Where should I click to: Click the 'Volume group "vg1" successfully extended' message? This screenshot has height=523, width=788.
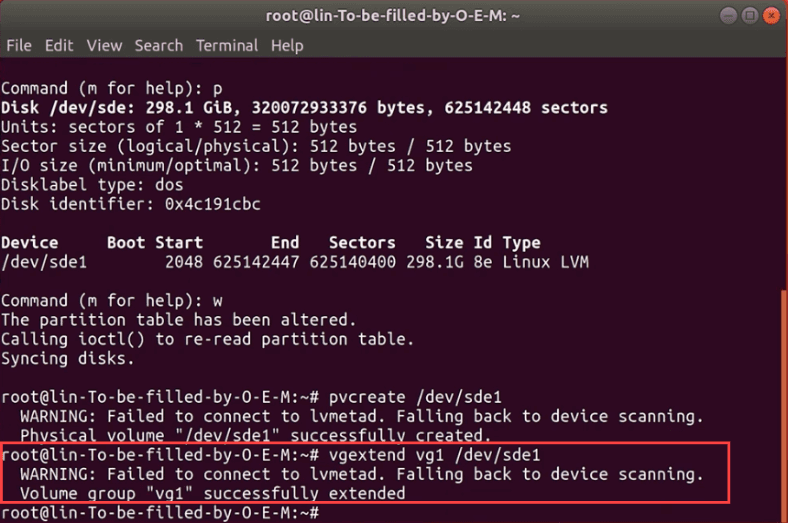(212, 493)
